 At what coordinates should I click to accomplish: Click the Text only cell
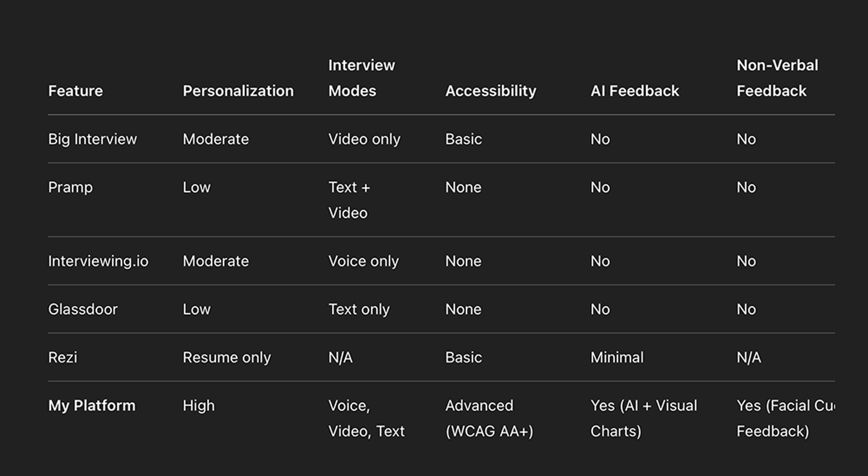pyautogui.click(x=359, y=309)
